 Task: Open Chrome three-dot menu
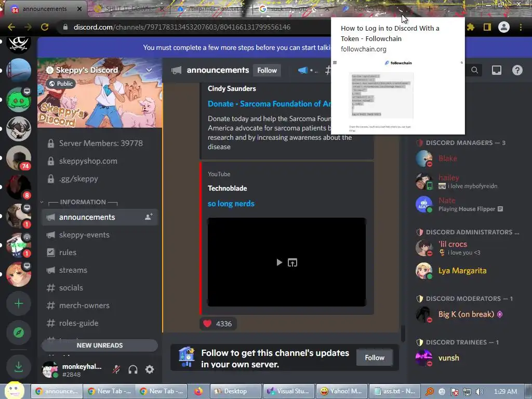[x=521, y=27]
